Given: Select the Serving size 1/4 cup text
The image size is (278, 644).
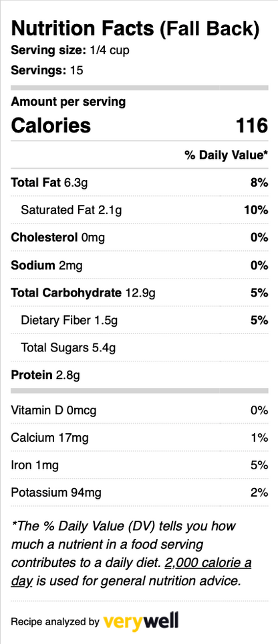Looking at the screenshot, I should pos(71,50).
